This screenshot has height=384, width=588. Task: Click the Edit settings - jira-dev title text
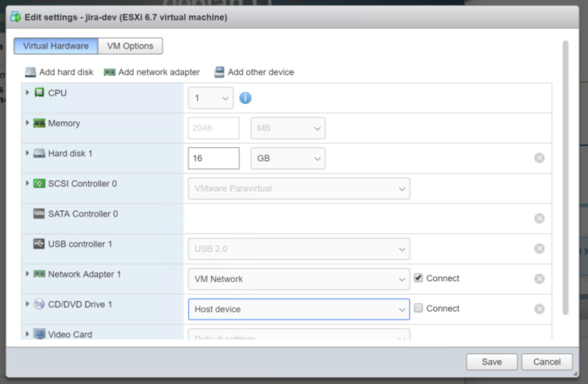pos(126,17)
